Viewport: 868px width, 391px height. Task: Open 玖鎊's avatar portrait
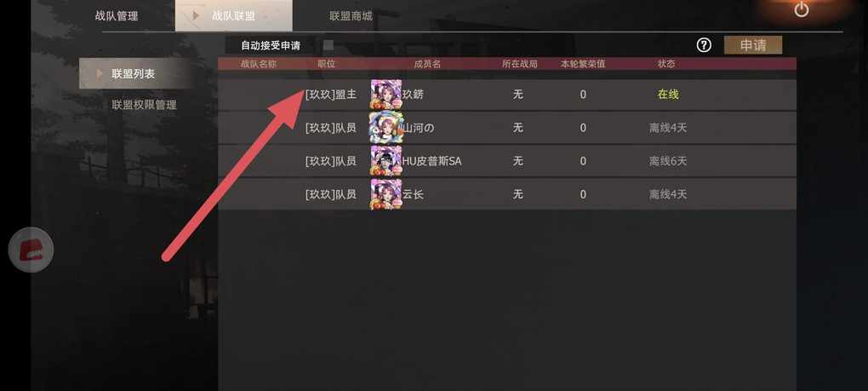pyautogui.click(x=386, y=95)
